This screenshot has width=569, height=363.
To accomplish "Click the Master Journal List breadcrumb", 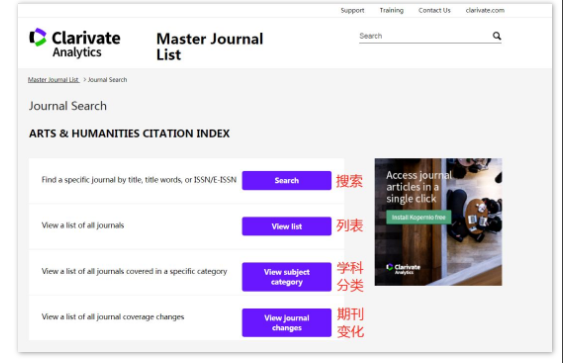I will point(53,79).
